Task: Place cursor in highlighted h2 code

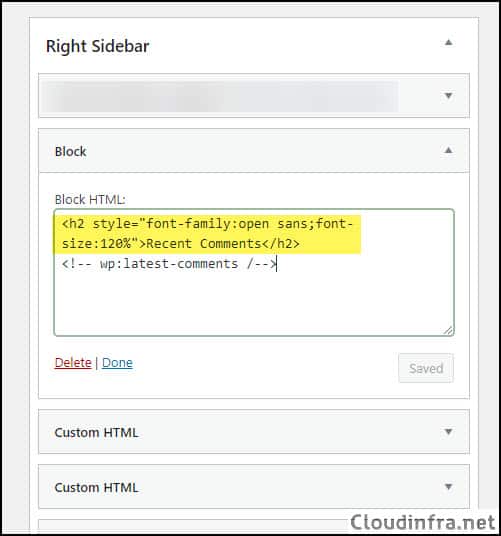Action: 207,234
